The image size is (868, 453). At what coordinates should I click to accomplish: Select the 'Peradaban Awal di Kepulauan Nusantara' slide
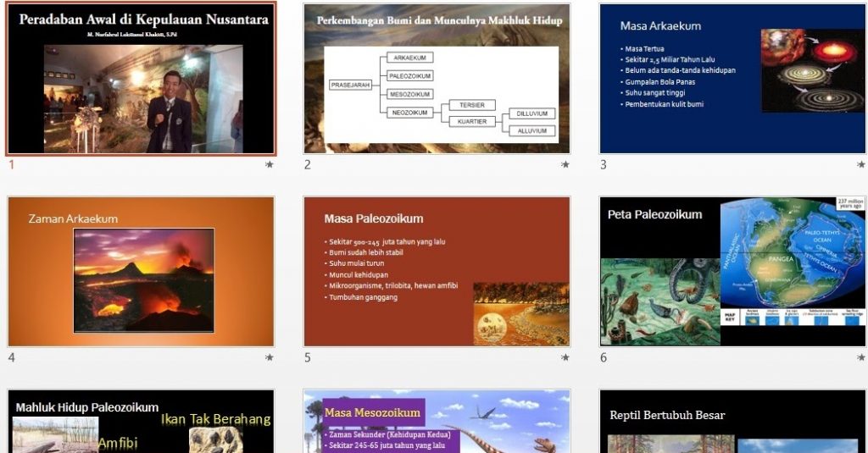coord(141,80)
